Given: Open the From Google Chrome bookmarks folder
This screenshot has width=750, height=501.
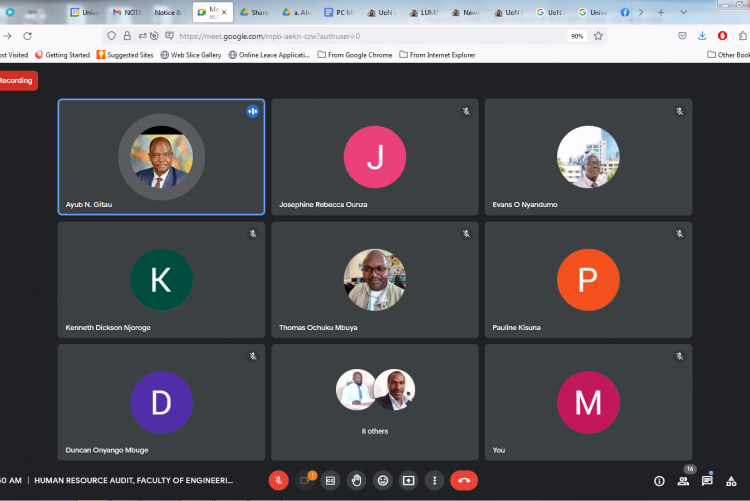Looking at the screenshot, I should coord(355,55).
